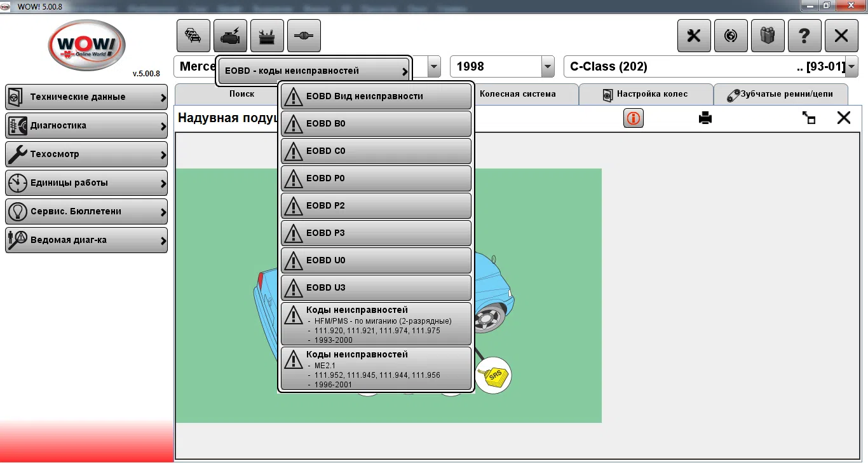Click the battery toolbar icon
This screenshot has width=868, height=463.
tap(267, 36)
